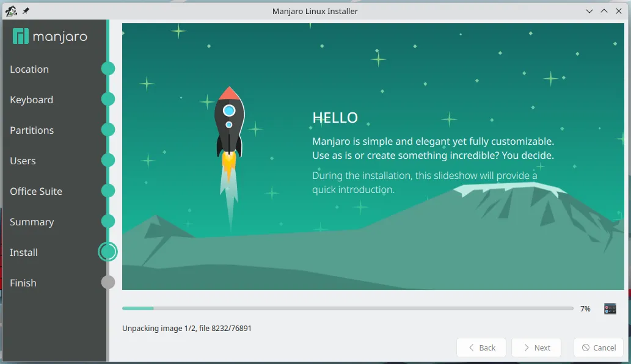Image resolution: width=631 pixels, height=364 pixels.
Task: Click the installer application icon in the titlebar
Action: point(12,10)
